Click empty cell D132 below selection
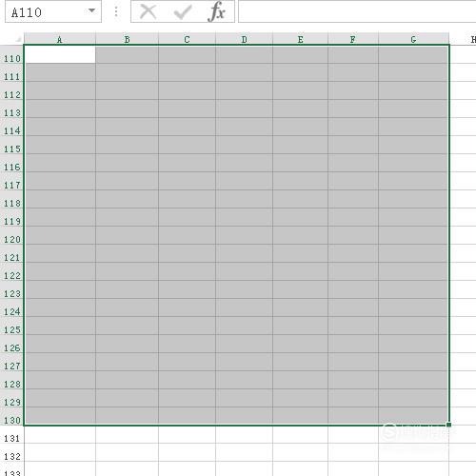The width and height of the screenshot is (476, 476). click(244, 452)
